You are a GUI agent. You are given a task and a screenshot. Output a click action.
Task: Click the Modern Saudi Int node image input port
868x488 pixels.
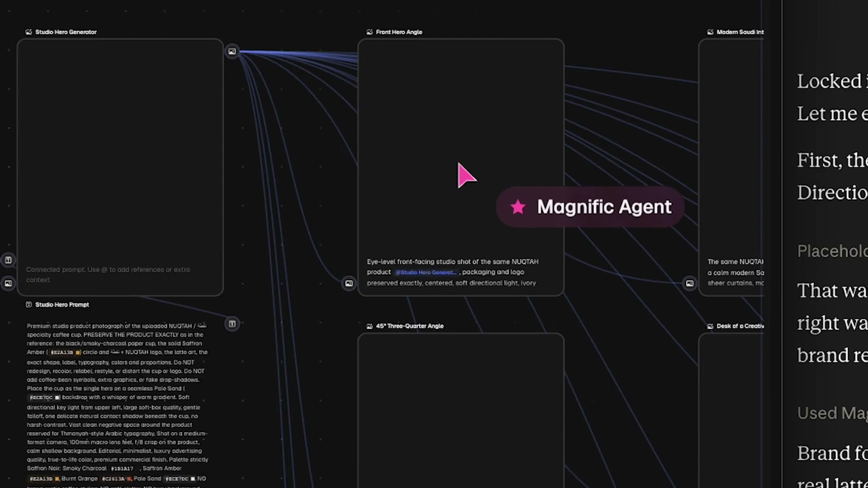[690, 283]
